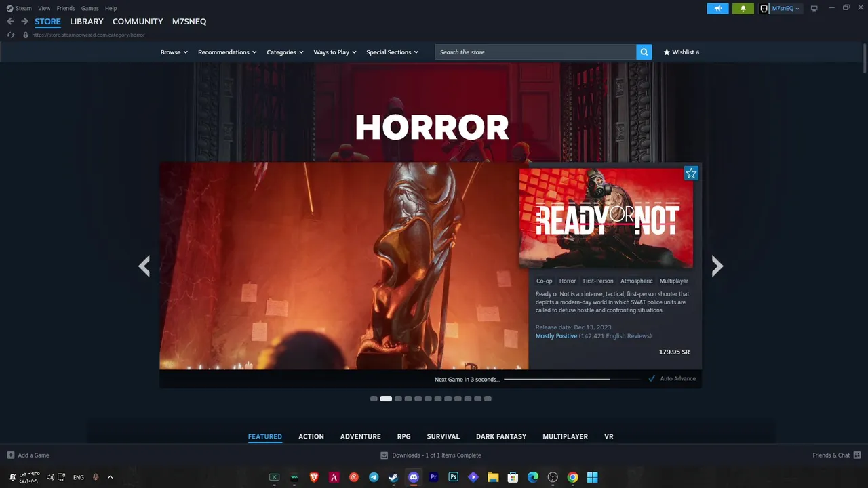Open the M7SNEQ profile tab
Viewport: 868px width, 488px height.
click(x=189, y=22)
